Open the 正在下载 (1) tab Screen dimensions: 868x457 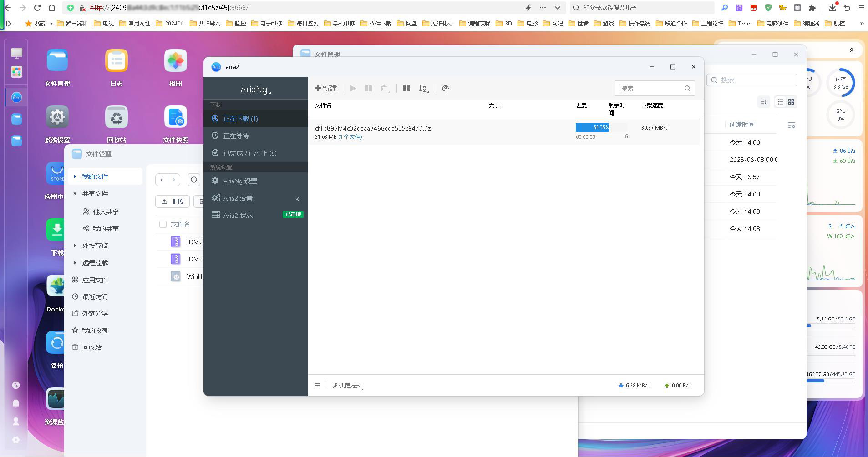[256, 119]
